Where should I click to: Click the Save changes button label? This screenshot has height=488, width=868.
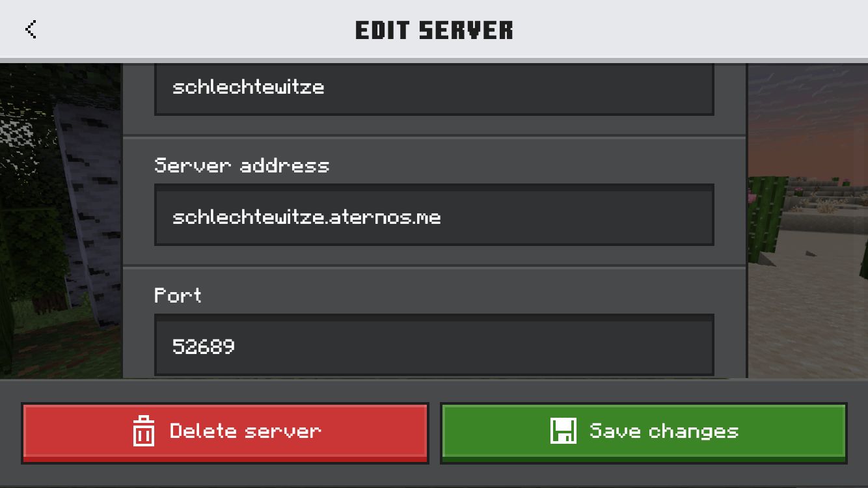(x=664, y=431)
